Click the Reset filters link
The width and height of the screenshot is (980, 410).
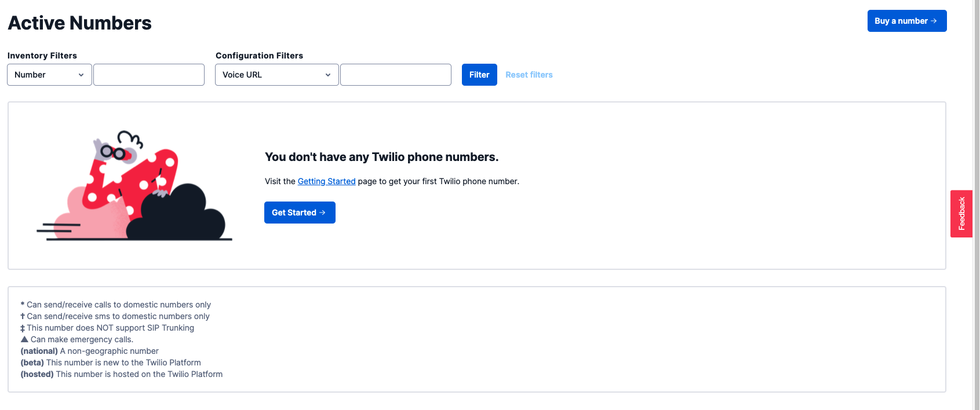[529, 75]
